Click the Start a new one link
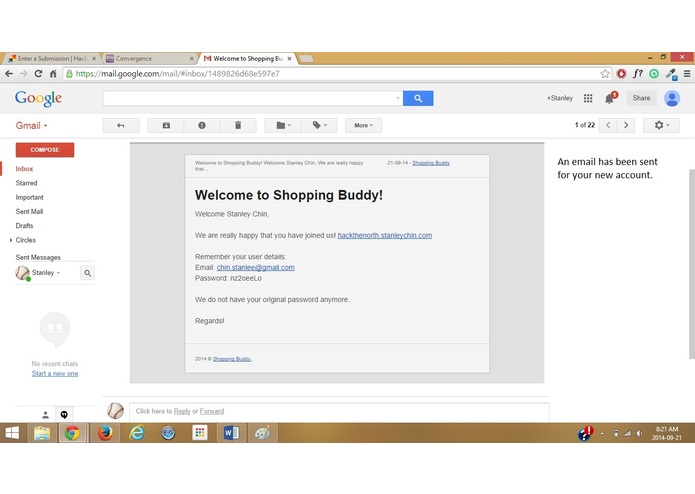695x494 pixels. tap(55, 373)
